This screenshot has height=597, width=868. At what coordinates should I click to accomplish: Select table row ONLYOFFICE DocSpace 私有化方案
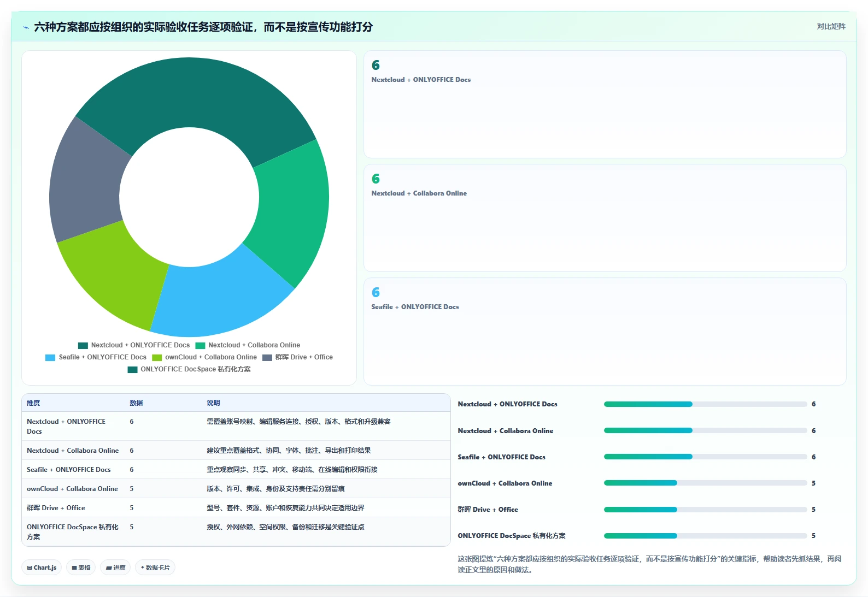coord(236,531)
